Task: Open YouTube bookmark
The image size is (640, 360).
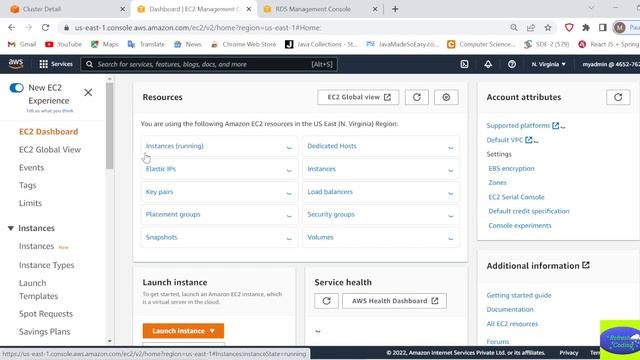Action: coord(63,44)
